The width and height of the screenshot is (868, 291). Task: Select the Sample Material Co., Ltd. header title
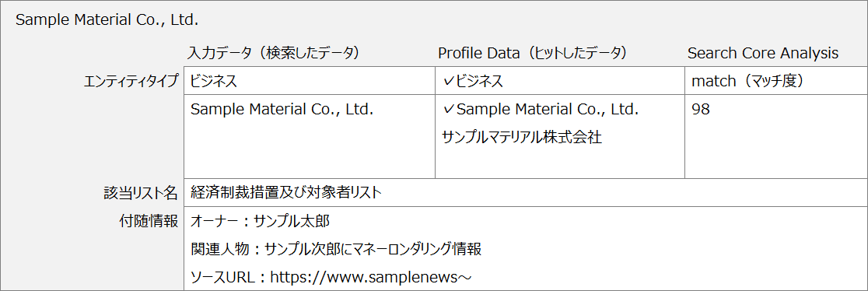(x=107, y=20)
